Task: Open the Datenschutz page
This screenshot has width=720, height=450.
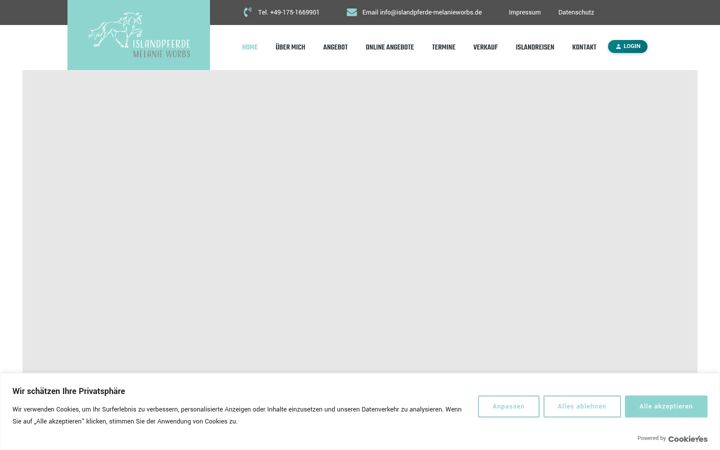Action: tap(576, 12)
